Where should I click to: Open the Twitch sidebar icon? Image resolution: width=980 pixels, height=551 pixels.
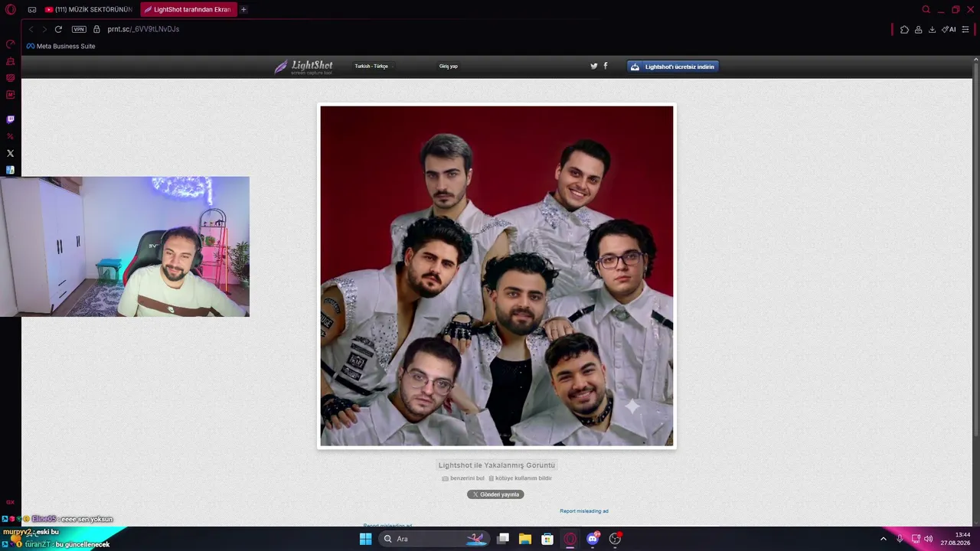[11, 119]
